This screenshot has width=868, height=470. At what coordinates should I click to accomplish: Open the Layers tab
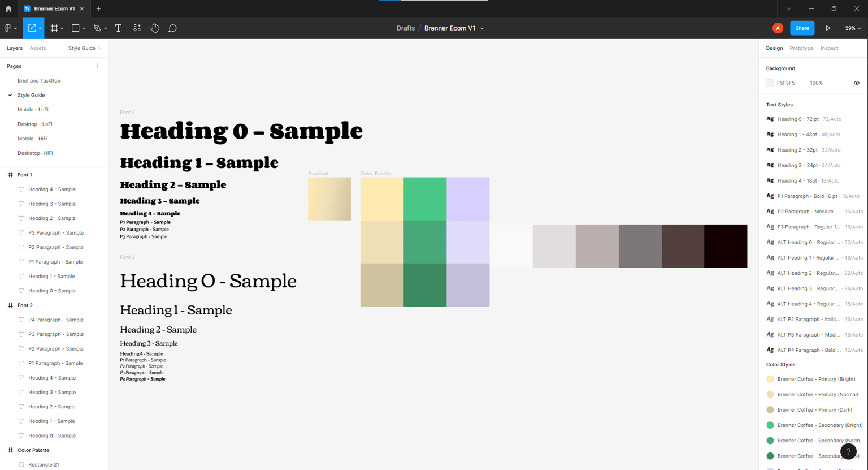pyautogui.click(x=15, y=48)
